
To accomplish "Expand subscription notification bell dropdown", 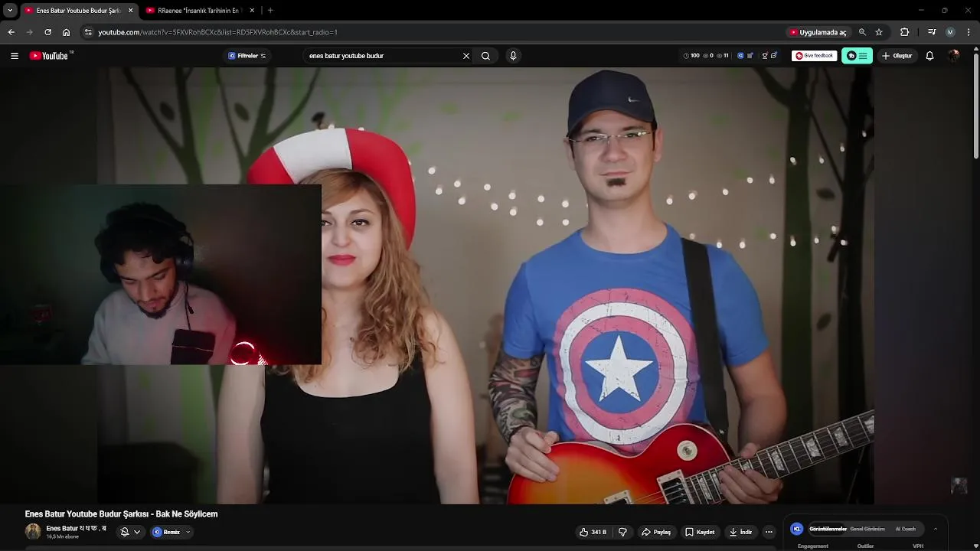I will [130, 532].
